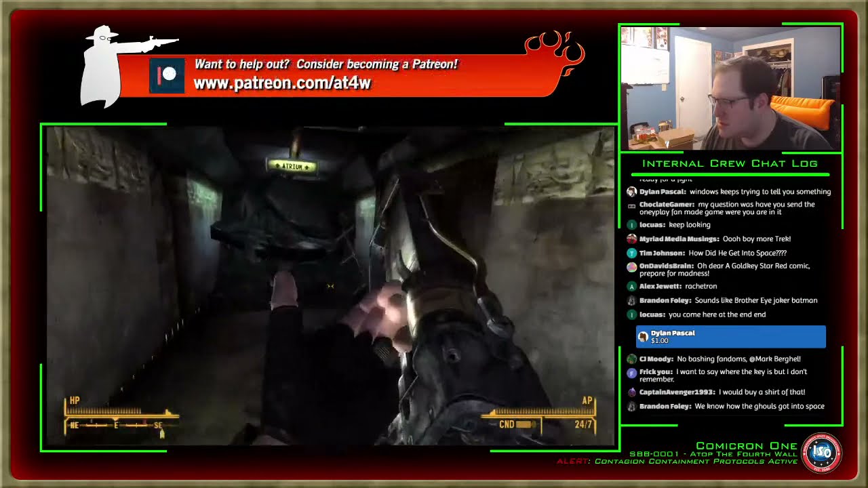This screenshot has height=488, width=868.
Task: Open the www.patreon.com/at4w link
Action: (x=282, y=83)
